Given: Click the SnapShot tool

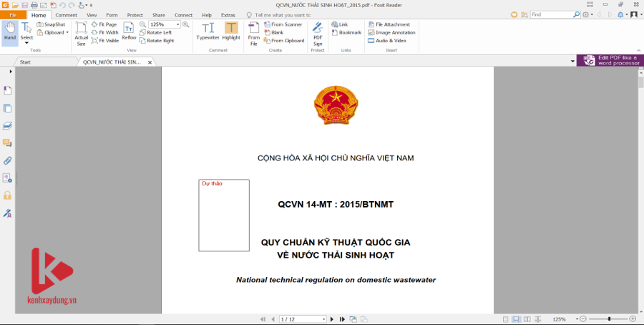Looking at the screenshot, I should tap(52, 24).
